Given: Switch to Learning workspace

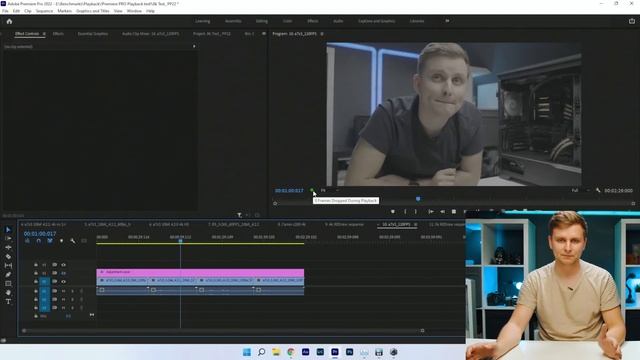Looking at the screenshot, I should 202,21.
